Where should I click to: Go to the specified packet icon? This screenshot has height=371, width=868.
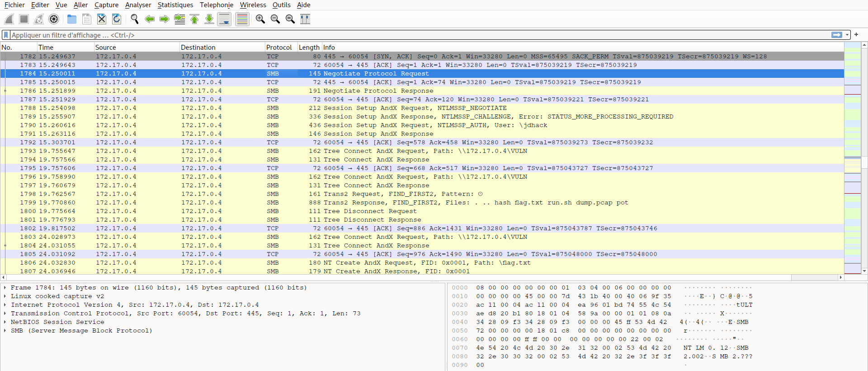coord(179,19)
